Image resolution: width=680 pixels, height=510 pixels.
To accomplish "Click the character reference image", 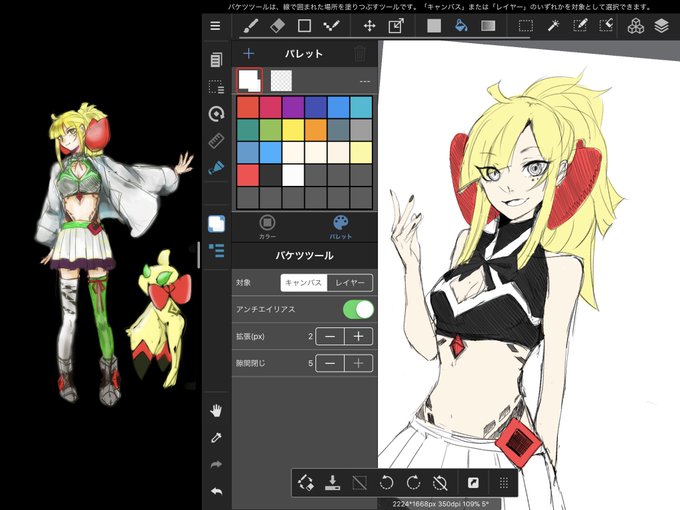I will (116, 254).
